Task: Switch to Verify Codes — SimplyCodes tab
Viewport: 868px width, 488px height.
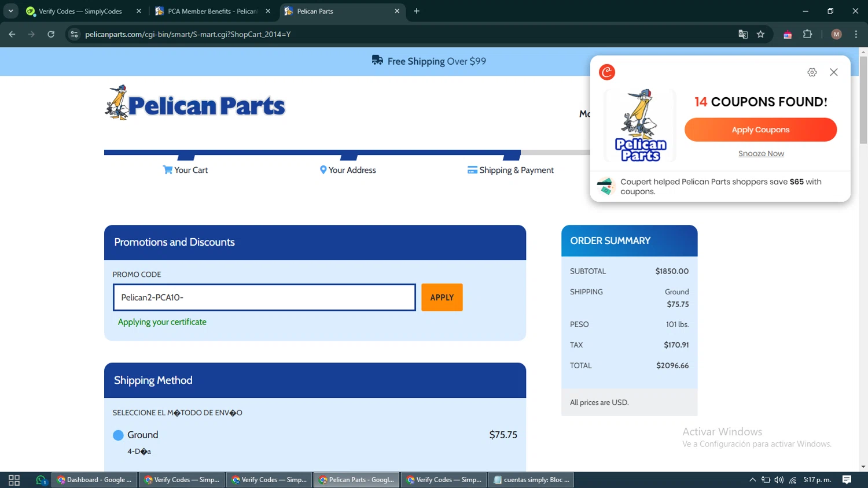Action: (x=83, y=11)
